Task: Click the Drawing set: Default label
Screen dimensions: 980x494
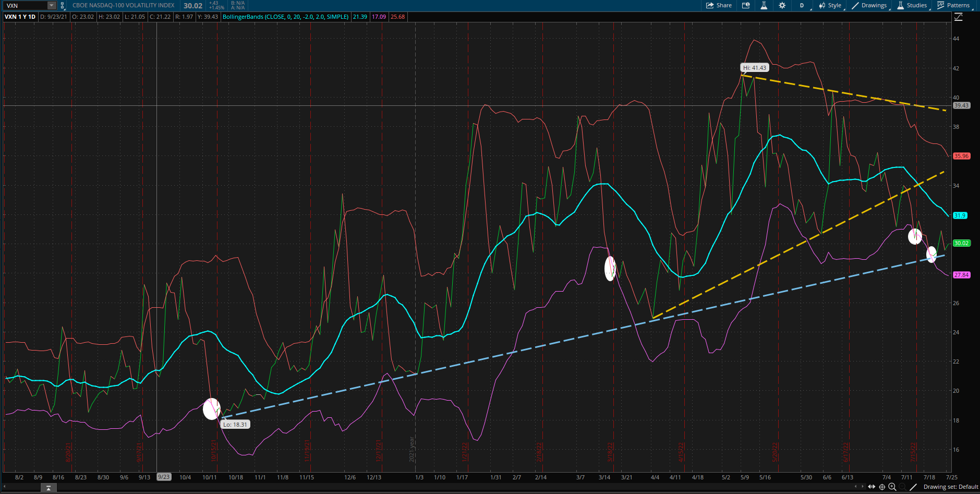Action: click(950, 487)
